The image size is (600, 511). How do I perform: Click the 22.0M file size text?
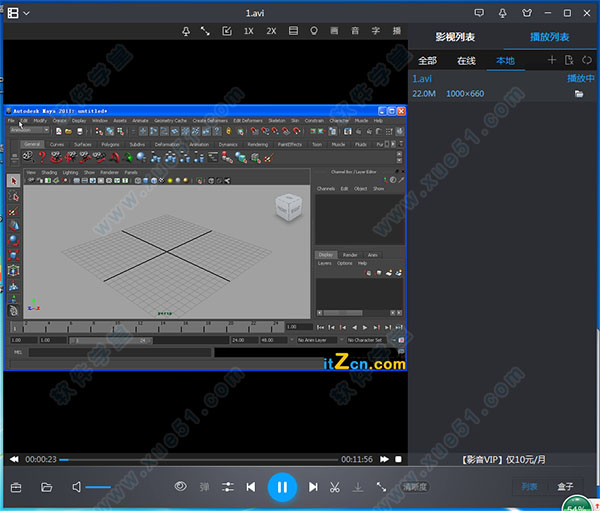(x=424, y=93)
